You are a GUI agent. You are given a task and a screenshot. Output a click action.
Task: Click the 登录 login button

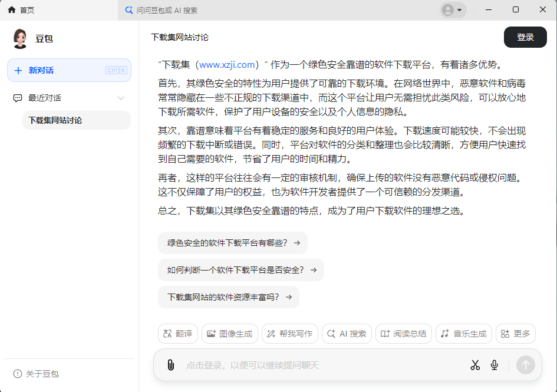(x=525, y=37)
